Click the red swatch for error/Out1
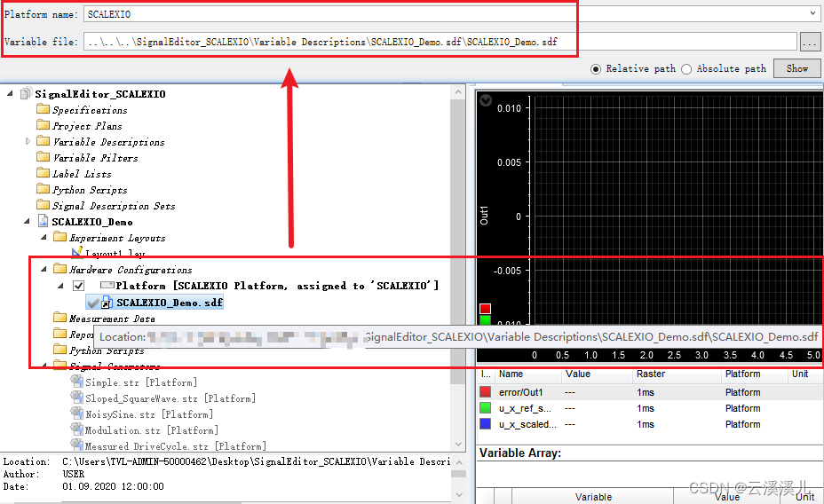824x504 pixels. (486, 391)
